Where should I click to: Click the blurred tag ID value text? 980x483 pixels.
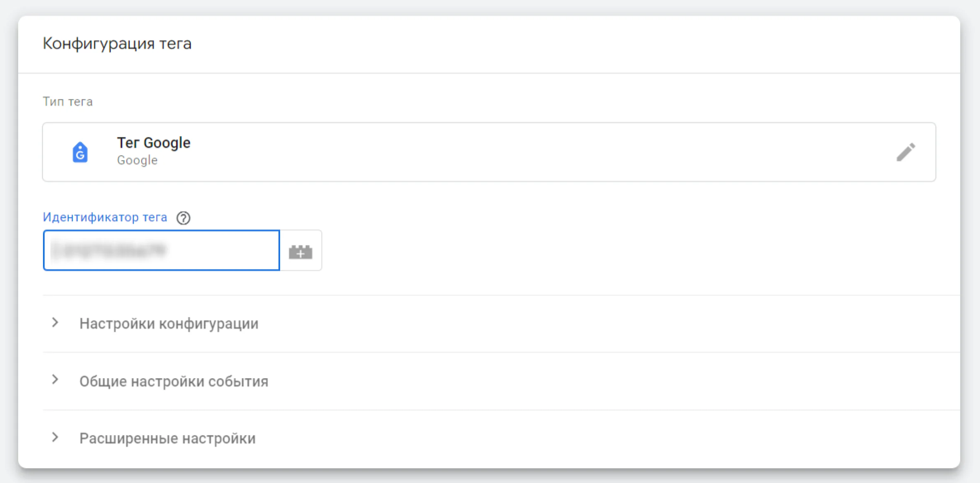[108, 250]
